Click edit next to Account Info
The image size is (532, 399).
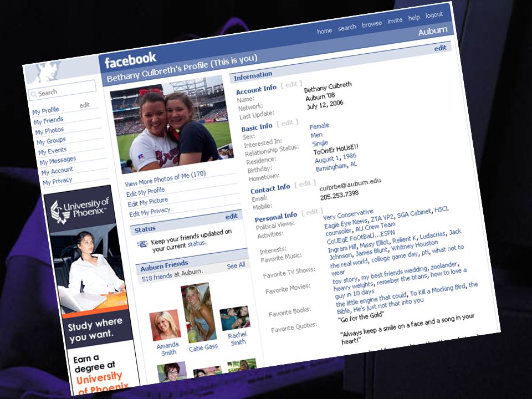coord(291,84)
